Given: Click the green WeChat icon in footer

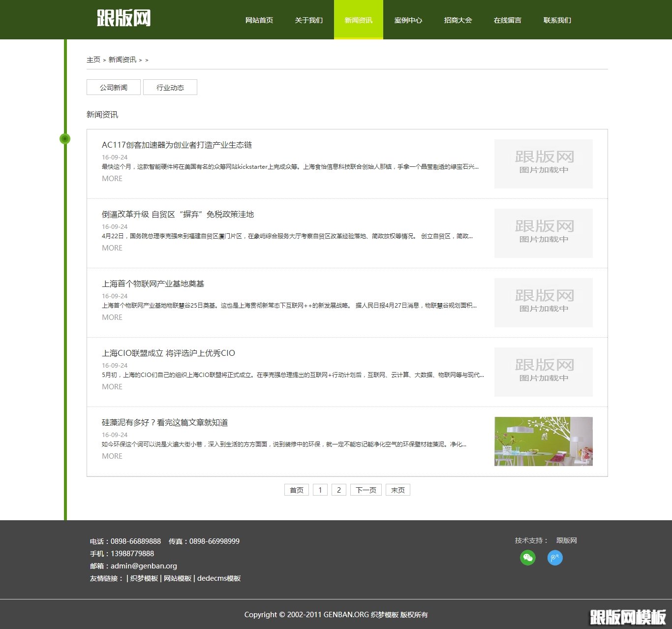Looking at the screenshot, I should point(528,558).
